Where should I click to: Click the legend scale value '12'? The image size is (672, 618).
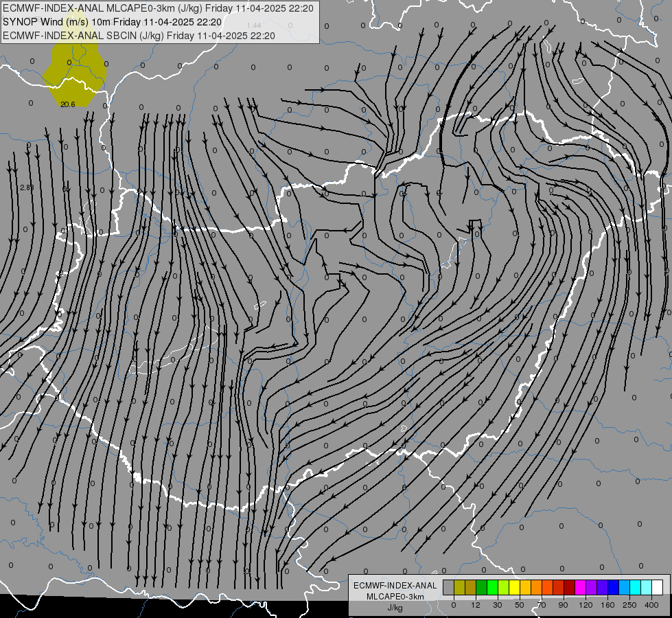476,605
